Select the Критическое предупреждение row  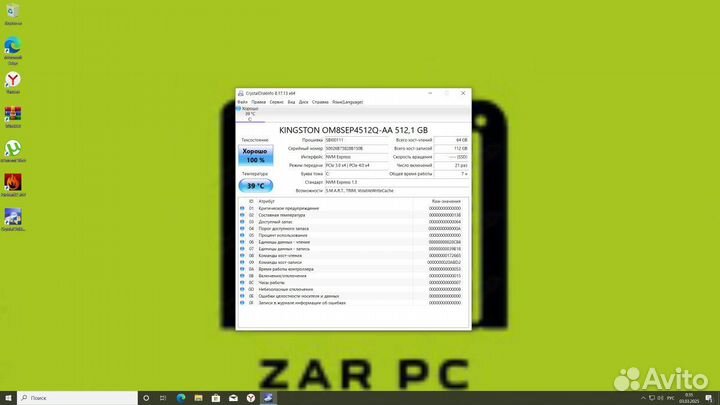click(x=353, y=208)
